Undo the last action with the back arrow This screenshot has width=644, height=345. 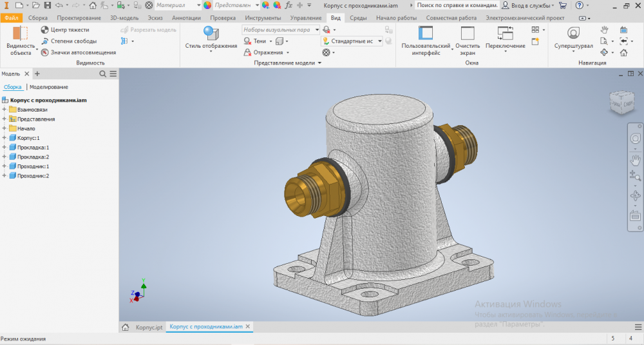pos(59,5)
